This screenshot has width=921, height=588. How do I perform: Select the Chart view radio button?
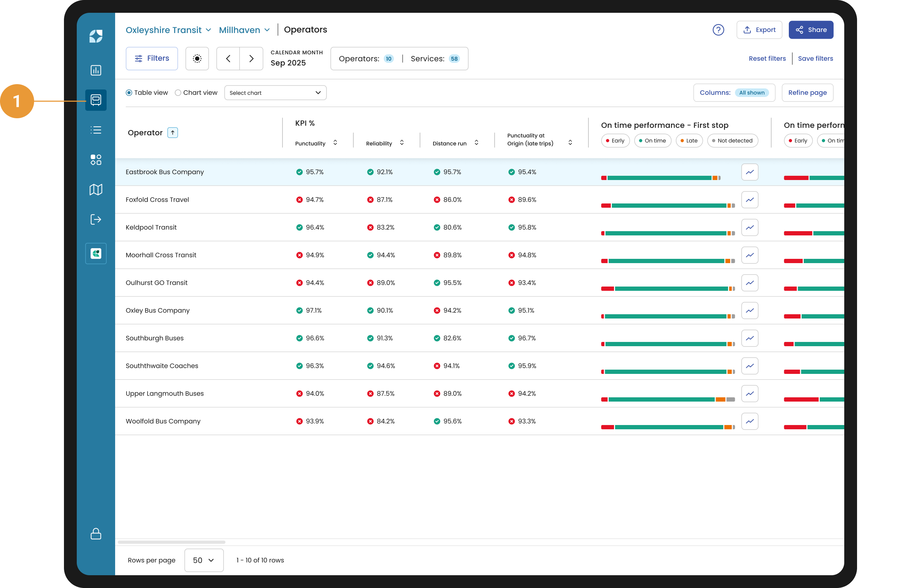[178, 93]
